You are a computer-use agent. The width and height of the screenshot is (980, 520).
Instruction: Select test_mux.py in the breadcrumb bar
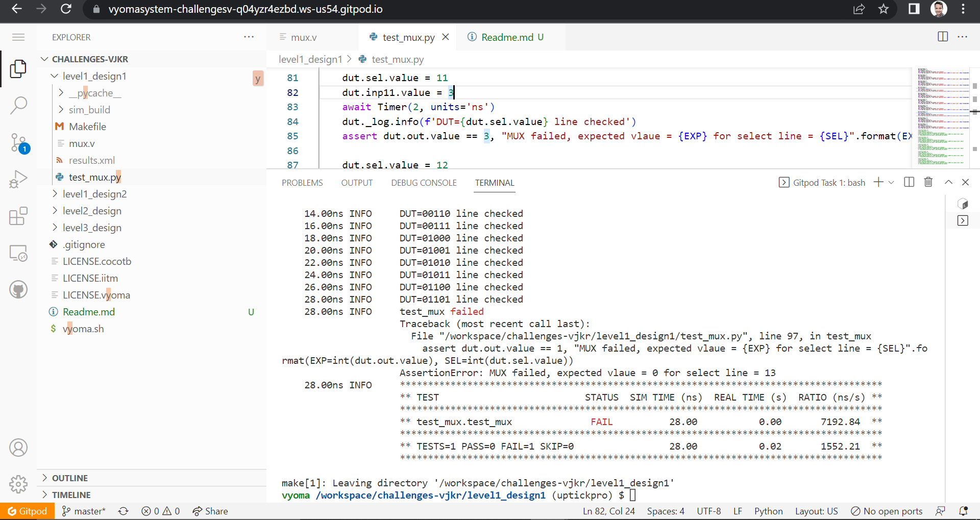coord(397,59)
